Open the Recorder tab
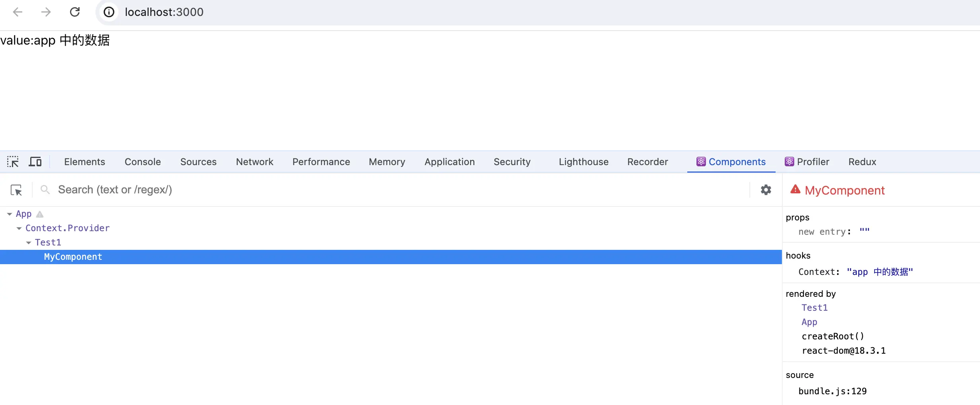Viewport: 980px width, 405px height. [647, 162]
